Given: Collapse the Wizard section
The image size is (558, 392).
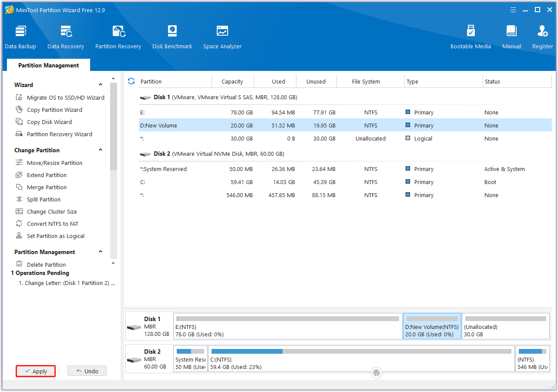Looking at the screenshot, I should point(100,84).
